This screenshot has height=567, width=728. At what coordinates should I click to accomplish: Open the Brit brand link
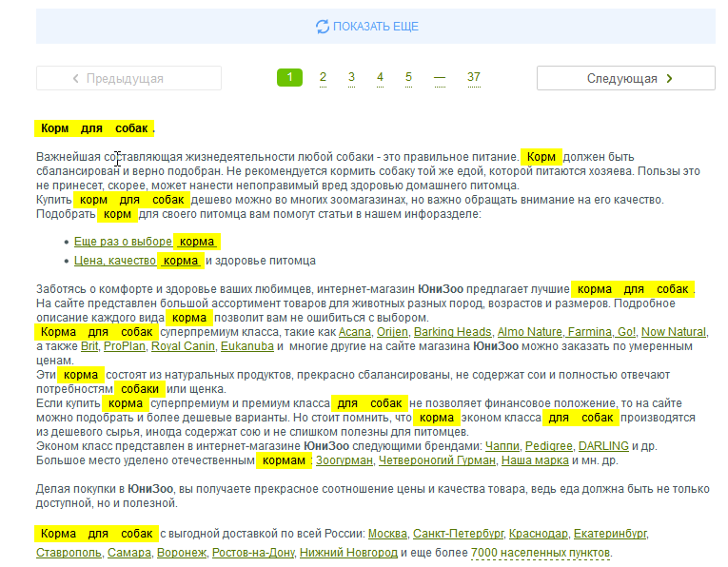point(89,346)
